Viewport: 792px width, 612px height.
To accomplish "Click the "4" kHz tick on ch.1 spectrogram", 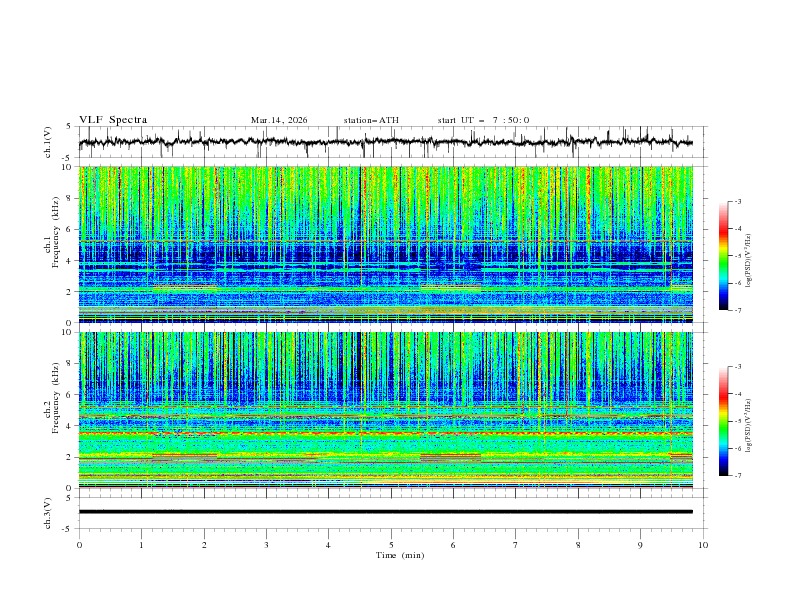I will [x=70, y=261].
